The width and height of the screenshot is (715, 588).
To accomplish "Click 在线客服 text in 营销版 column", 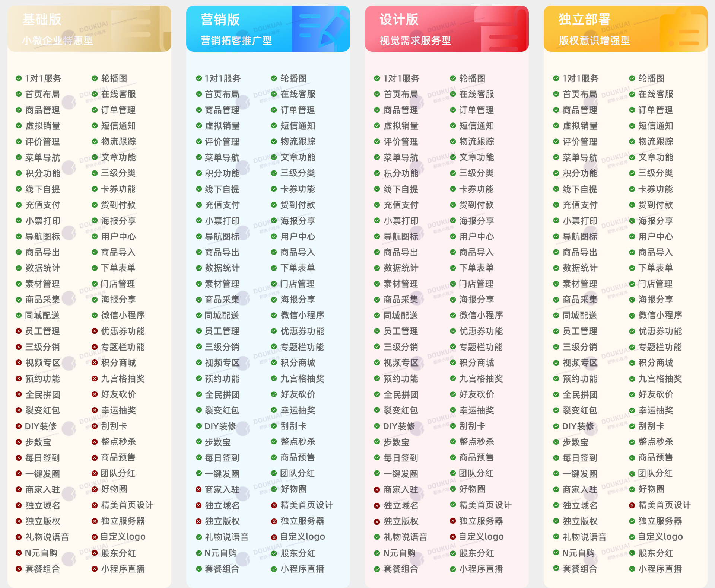I will (298, 94).
